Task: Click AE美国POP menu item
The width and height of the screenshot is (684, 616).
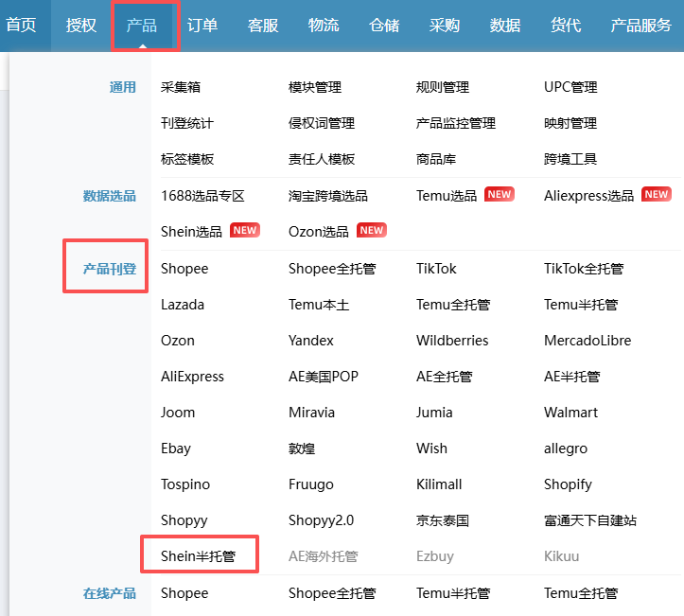Action: point(324,377)
